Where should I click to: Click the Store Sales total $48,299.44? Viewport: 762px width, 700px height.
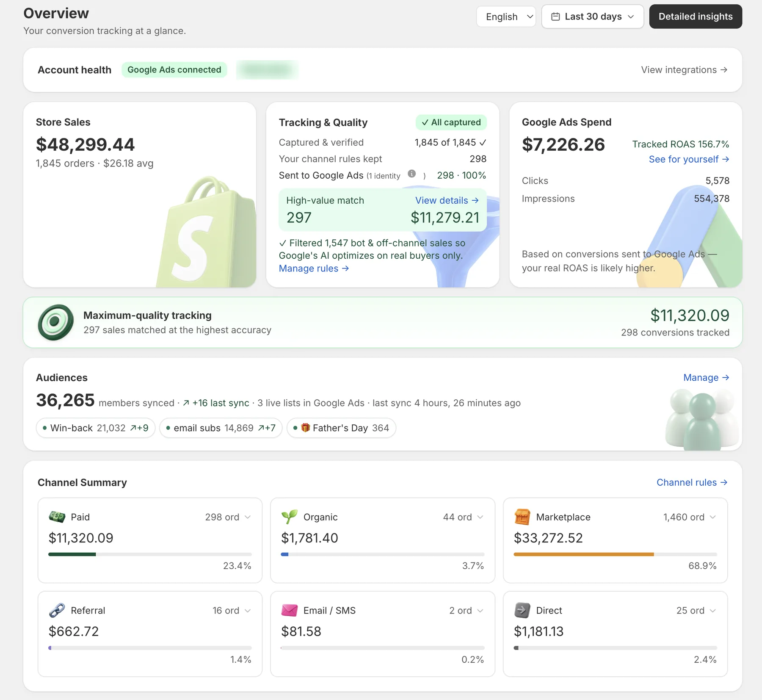(85, 145)
